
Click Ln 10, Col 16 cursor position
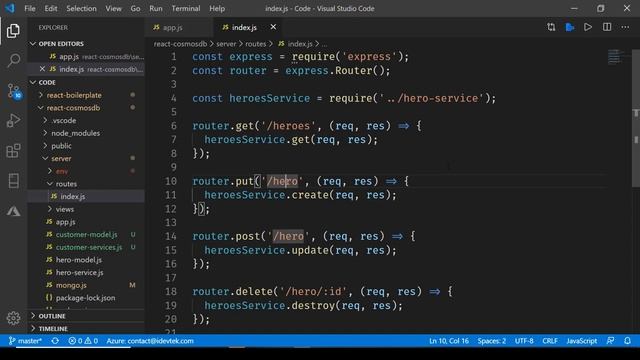click(449, 341)
